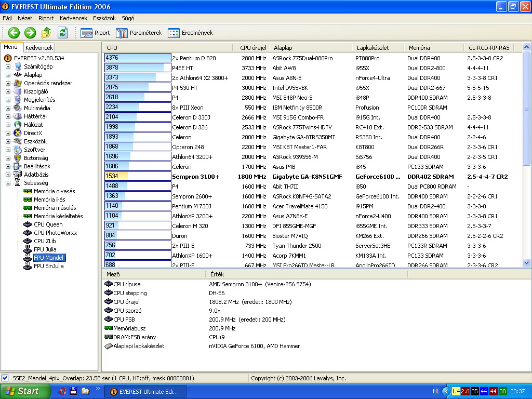The width and height of the screenshot is (532, 399).
Task: Select Memória olvasás benchmark
Action: pyautogui.click(x=54, y=191)
